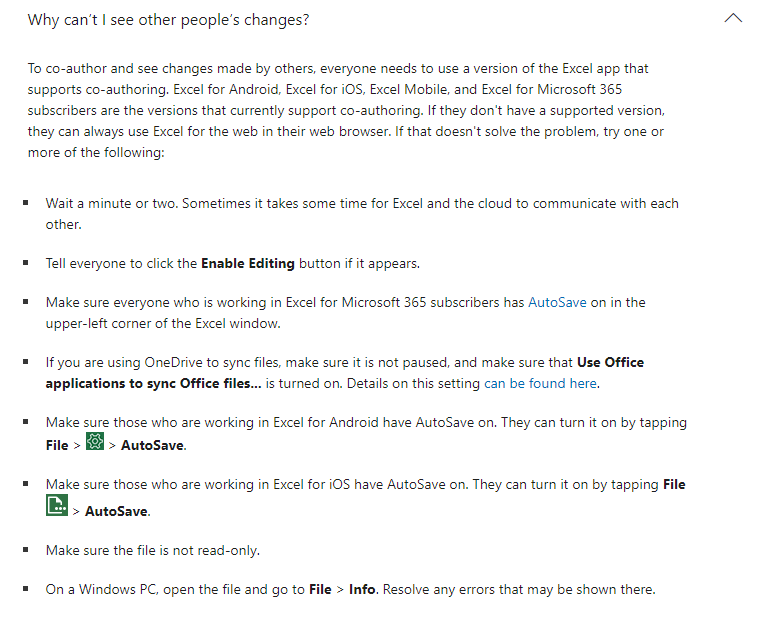
Task: Open the "can be found here" link
Action: click(541, 383)
